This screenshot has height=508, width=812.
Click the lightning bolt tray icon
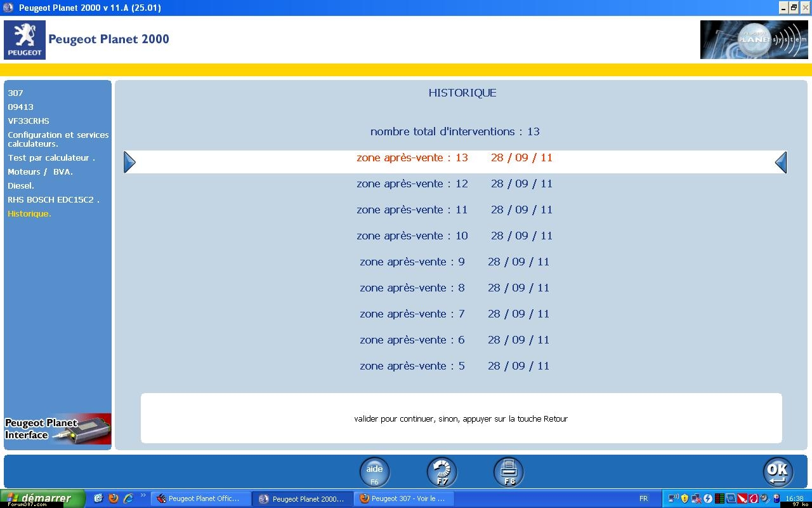tap(708, 498)
